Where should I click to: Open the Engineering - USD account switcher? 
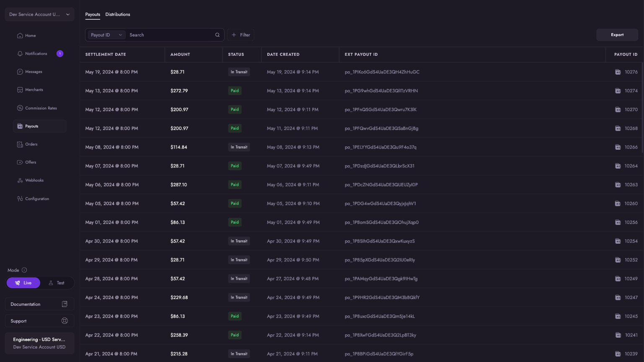tap(39, 343)
